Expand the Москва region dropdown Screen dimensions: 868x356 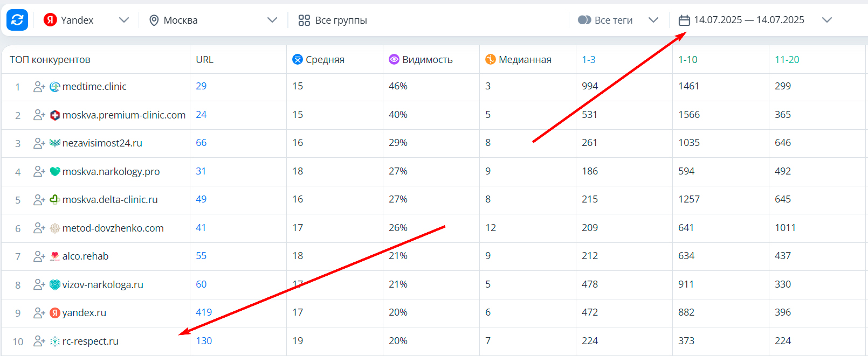tap(272, 20)
